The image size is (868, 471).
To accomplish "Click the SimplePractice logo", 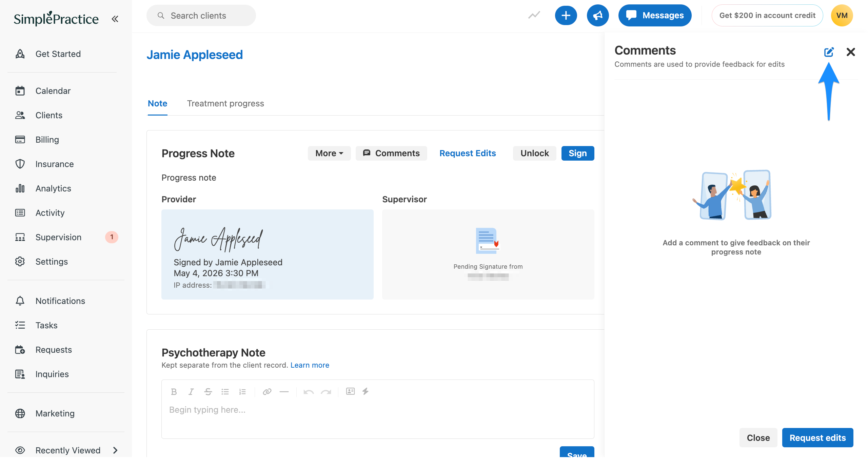I will click(x=56, y=19).
